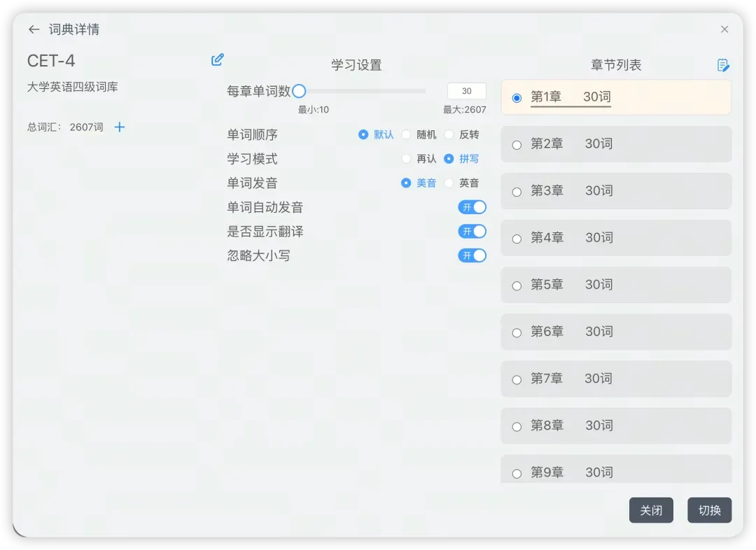
Task: Click the 词典详情 header title
Action: pos(73,29)
